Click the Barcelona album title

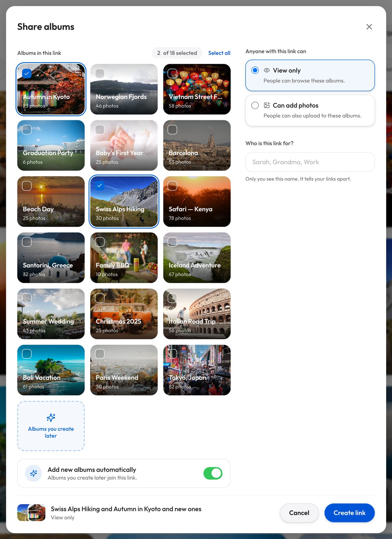coord(183,153)
